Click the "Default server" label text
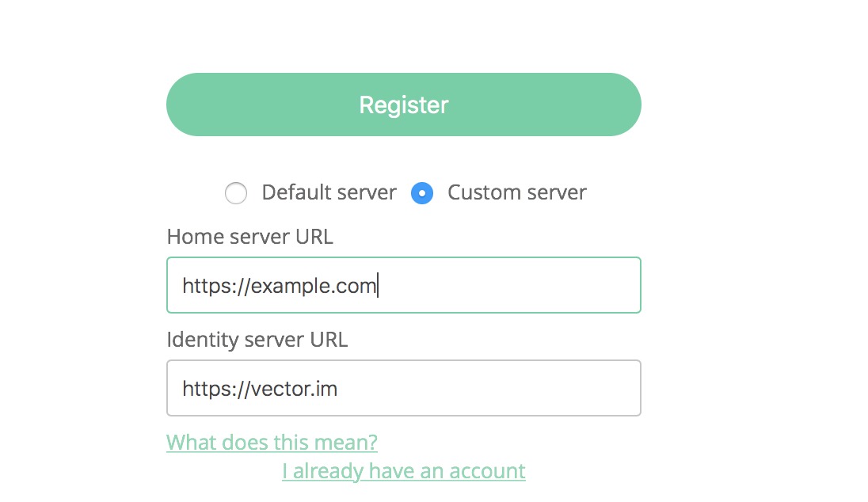The image size is (868, 502). tap(329, 192)
